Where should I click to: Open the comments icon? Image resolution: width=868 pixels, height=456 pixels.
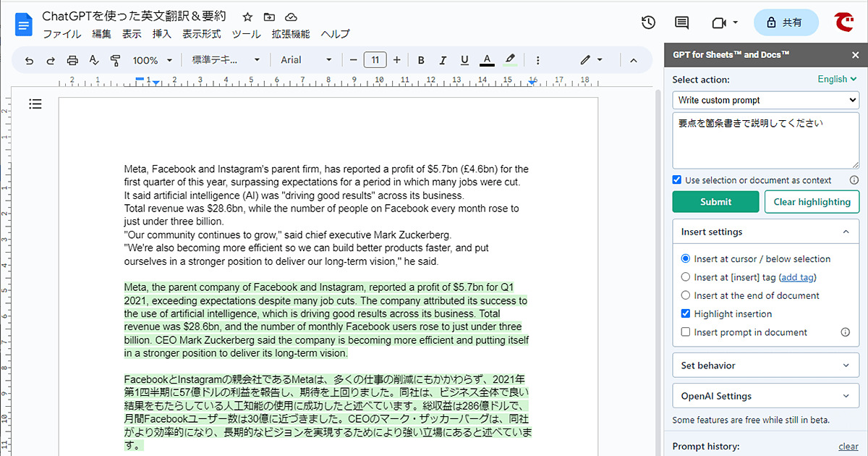point(681,22)
